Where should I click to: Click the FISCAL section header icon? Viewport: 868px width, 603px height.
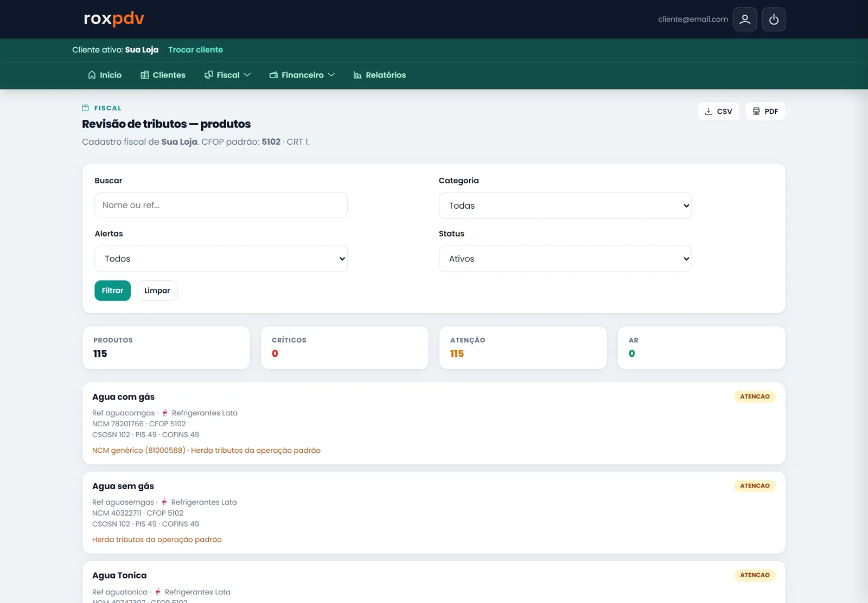click(85, 108)
